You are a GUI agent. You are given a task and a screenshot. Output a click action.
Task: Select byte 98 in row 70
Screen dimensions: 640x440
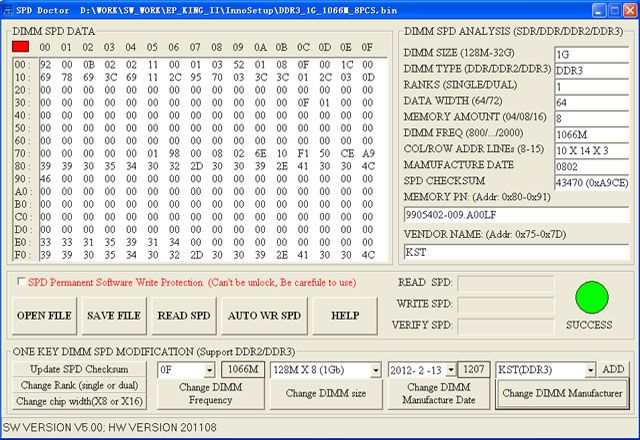point(174,153)
